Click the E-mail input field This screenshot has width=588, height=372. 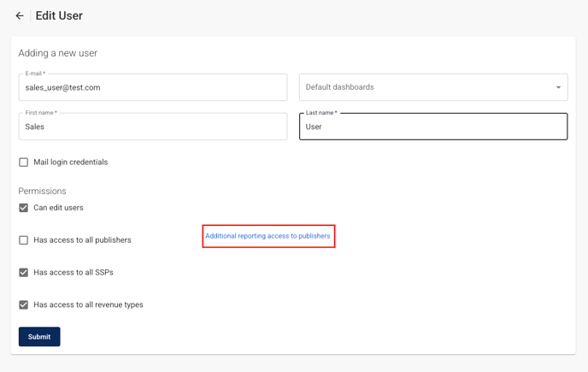click(153, 87)
